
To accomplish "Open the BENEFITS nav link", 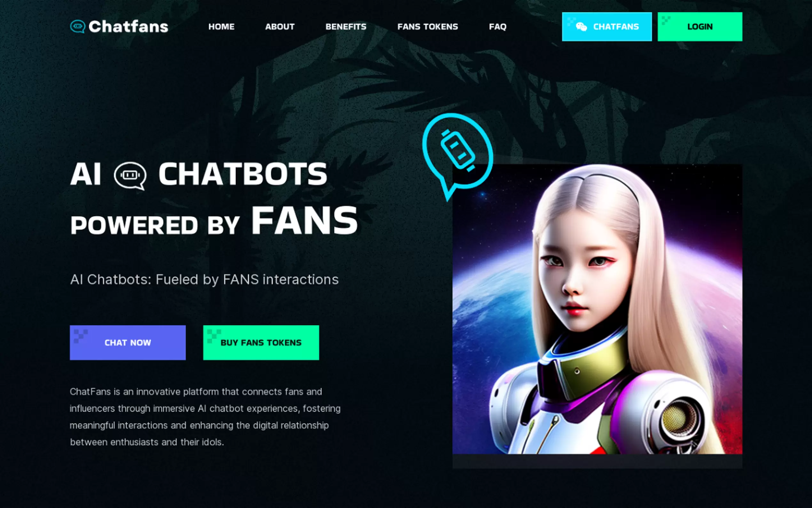I will point(346,27).
